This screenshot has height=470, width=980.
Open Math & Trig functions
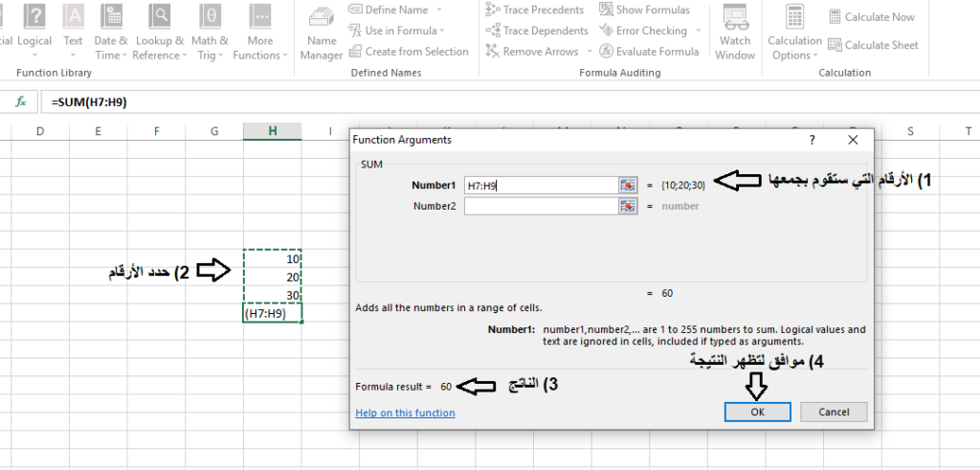point(210,32)
